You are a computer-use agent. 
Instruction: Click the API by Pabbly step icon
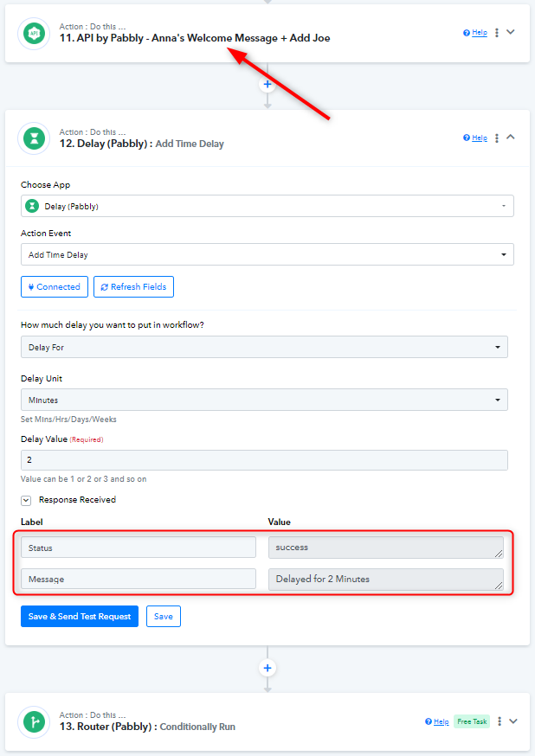pyautogui.click(x=34, y=33)
